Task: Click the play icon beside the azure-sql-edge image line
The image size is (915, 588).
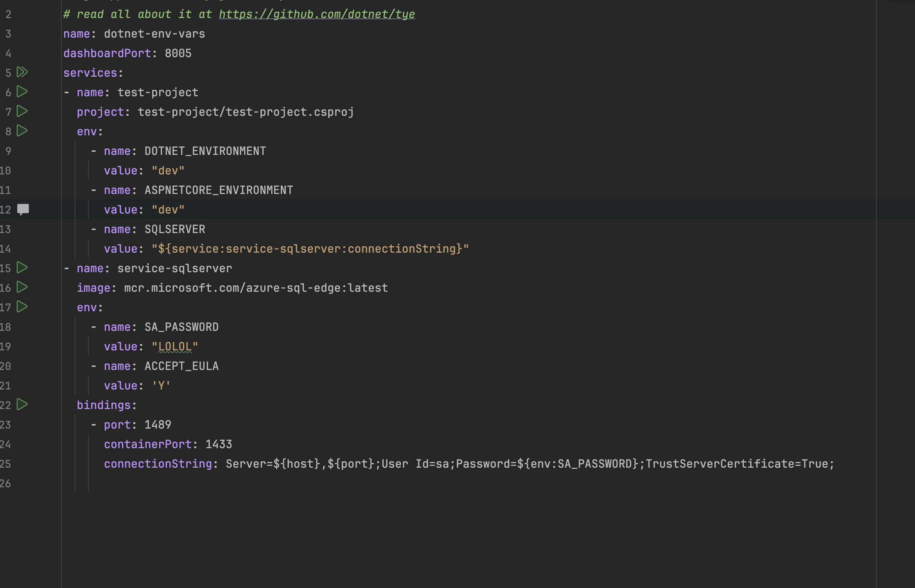Action: click(x=22, y=288)
